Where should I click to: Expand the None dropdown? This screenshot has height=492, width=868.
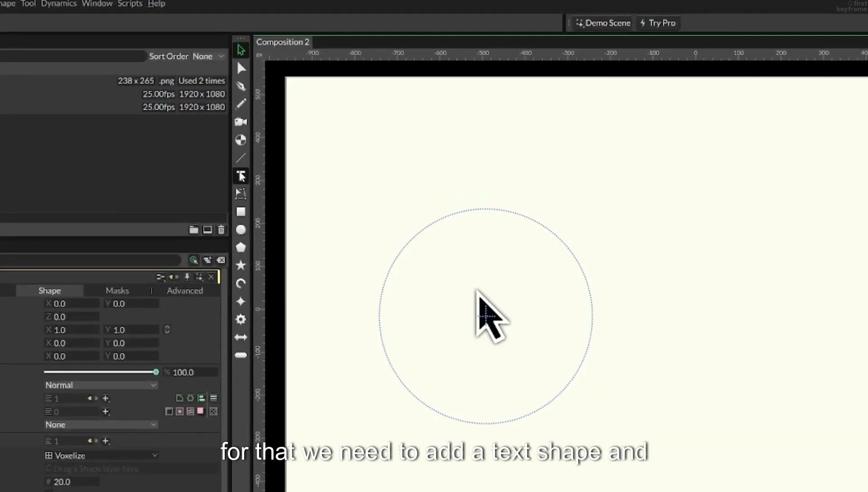[x=101, y=425]
